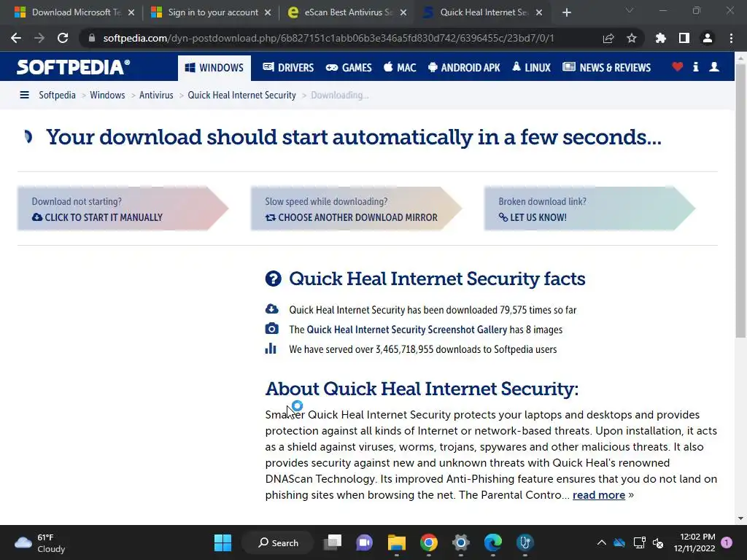
Task: Open Settings gear on the taskbar
Action: tap(461, 542)
